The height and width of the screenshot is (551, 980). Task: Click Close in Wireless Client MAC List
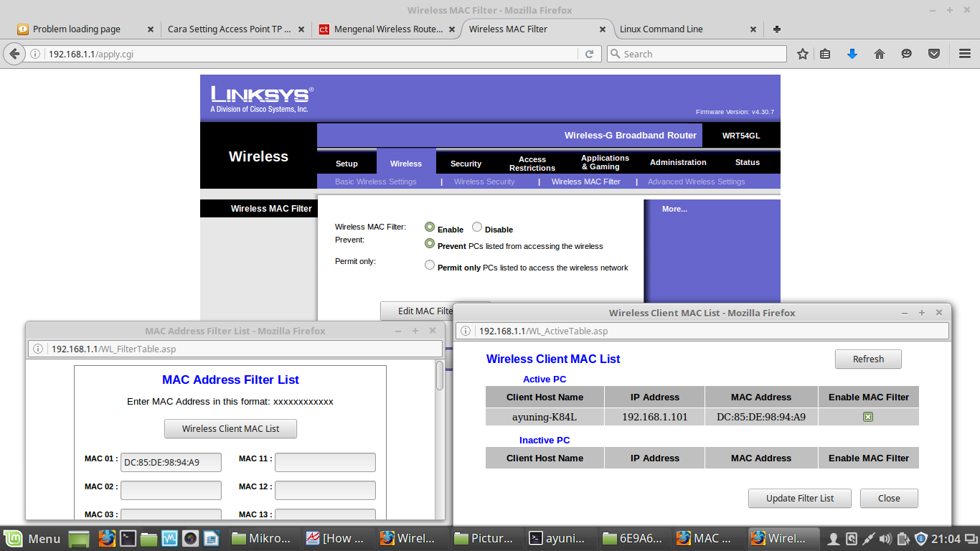889,499
